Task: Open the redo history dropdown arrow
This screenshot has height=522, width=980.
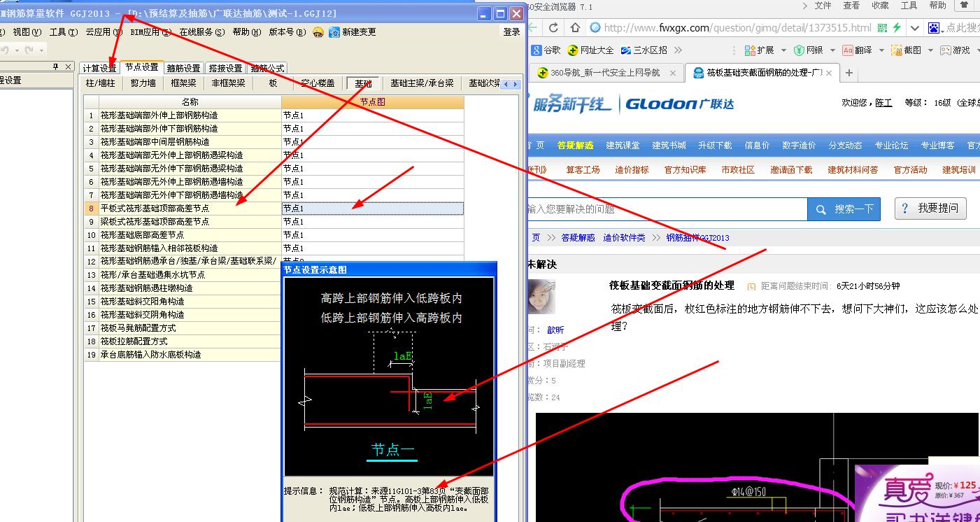Action: [41, 50]
